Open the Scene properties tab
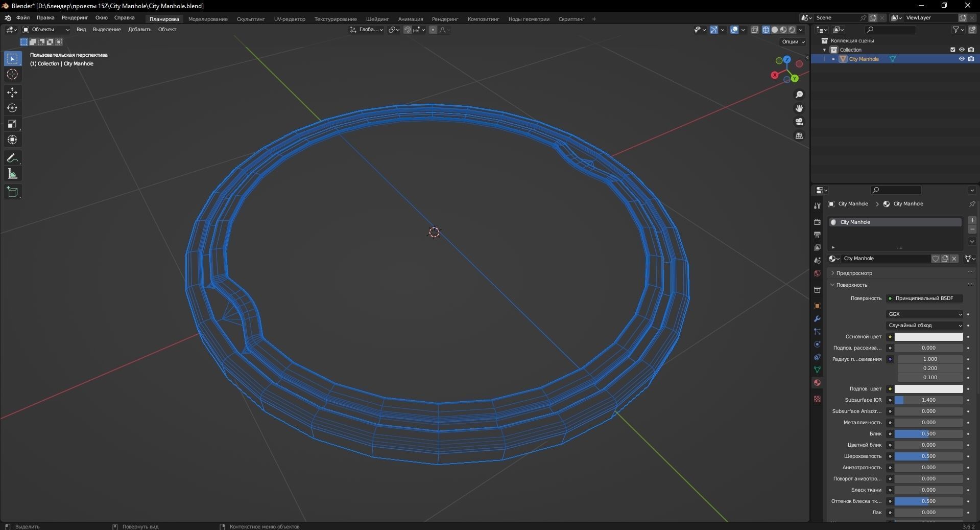 tap(817, 260)
